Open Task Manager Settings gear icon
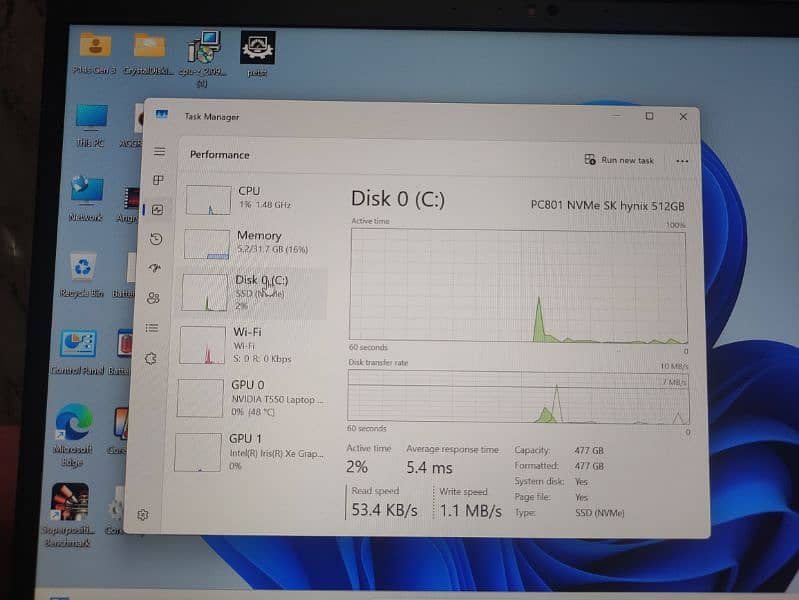 (x=143, y=514)
